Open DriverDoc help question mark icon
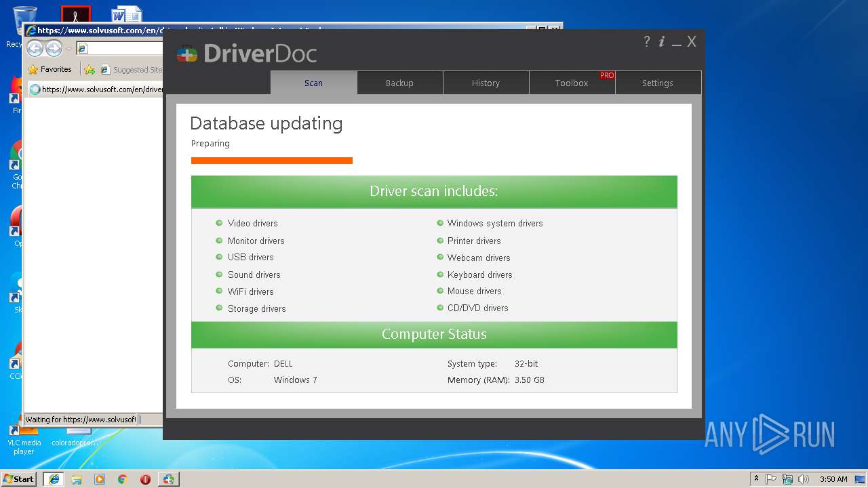The width and height of the screenshot is (868, 488). click(x=646, y=41)
